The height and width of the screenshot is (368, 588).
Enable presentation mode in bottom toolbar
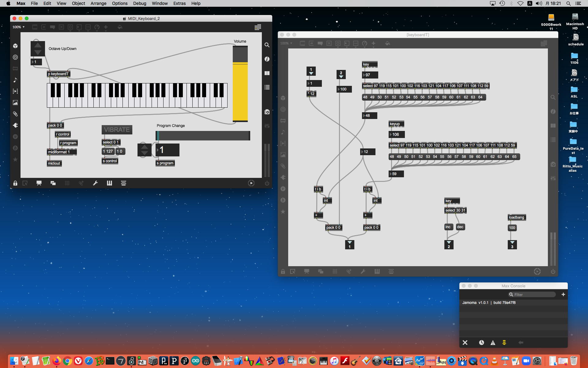click(x=39, y=183)
